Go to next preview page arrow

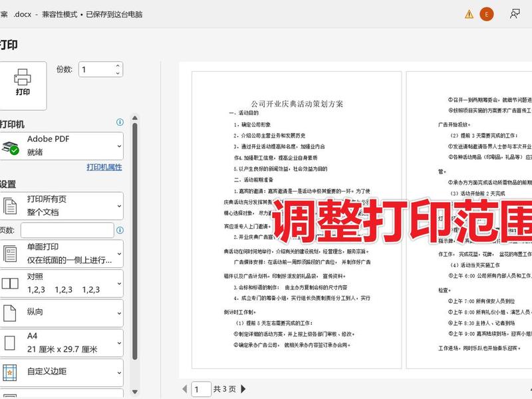[243, 389]
